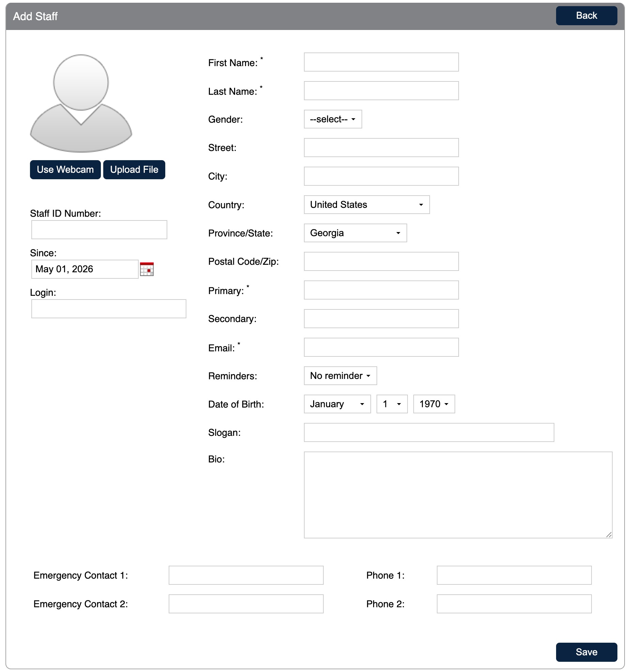
Task: Click into the Street field
Action: click(381, 148)
